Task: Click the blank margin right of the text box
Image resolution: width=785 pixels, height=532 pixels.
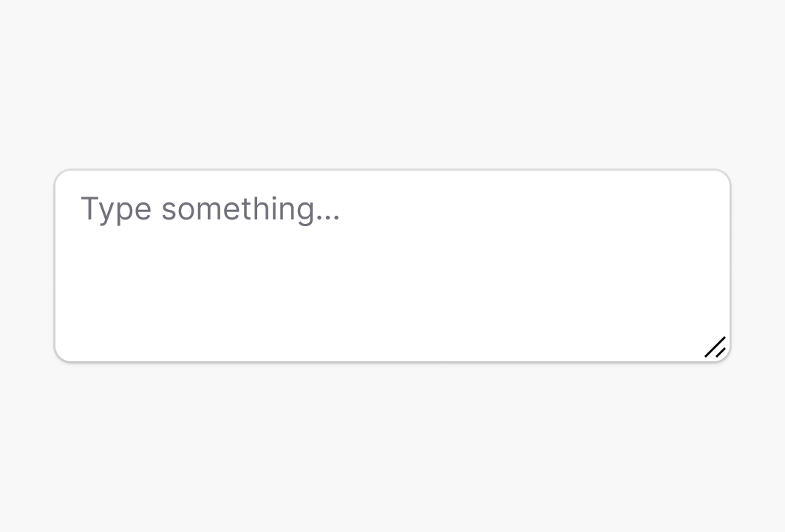Action: coord(758,266)
